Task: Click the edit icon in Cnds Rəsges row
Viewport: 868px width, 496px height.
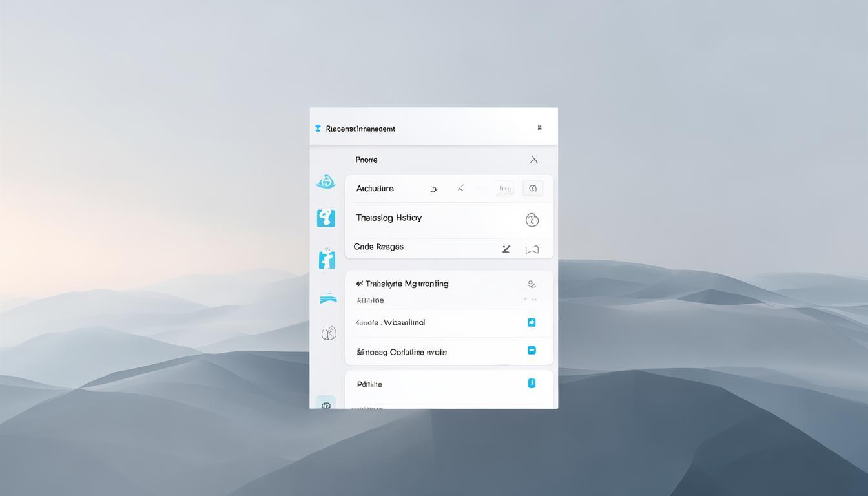Action: (x=506, y=249)
